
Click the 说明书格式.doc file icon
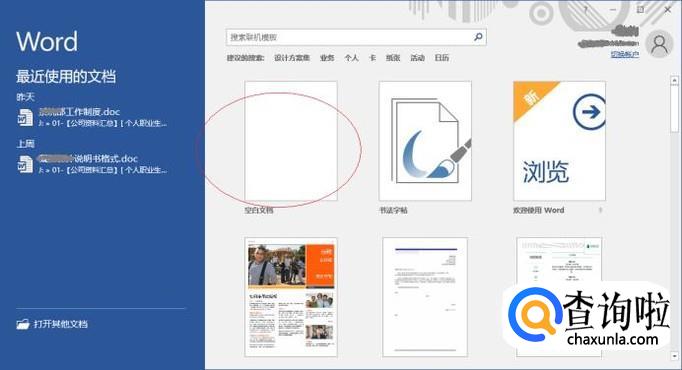25,164
